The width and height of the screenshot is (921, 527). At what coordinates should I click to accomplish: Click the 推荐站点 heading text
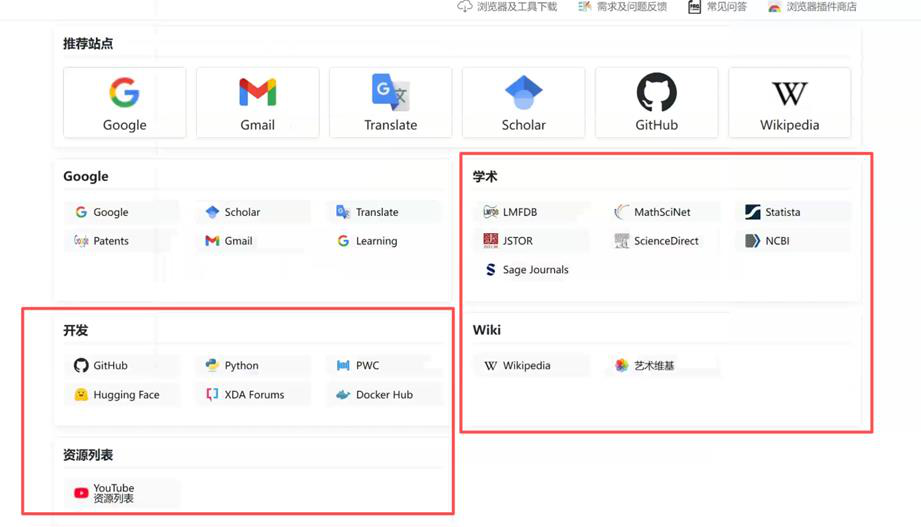[88, 44]
